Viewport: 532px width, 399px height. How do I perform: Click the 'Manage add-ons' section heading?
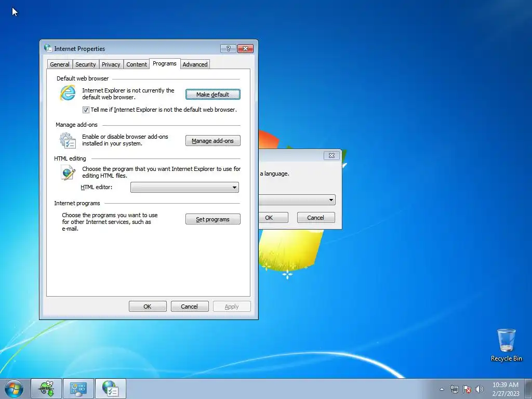pyautogui.click(x=76, y=125)
